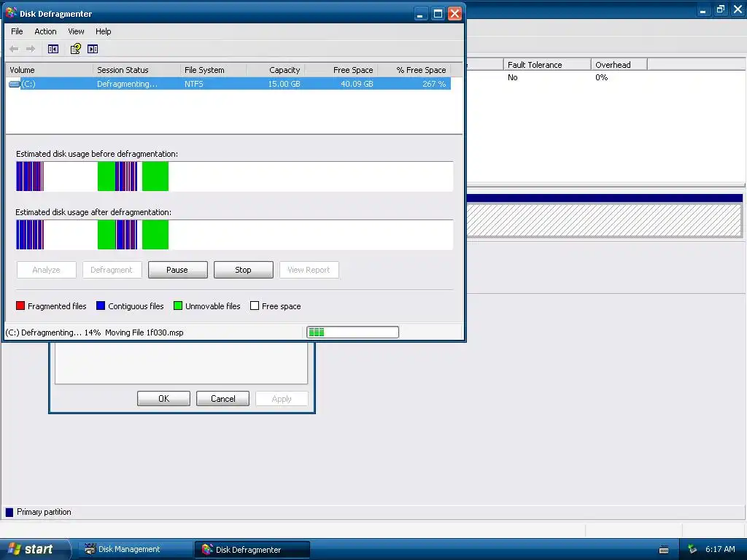Image resolution: width=747 pixels, height=560 pixels.
Task: Open the Windows Start menu
Action: click(x=34, y=549)
